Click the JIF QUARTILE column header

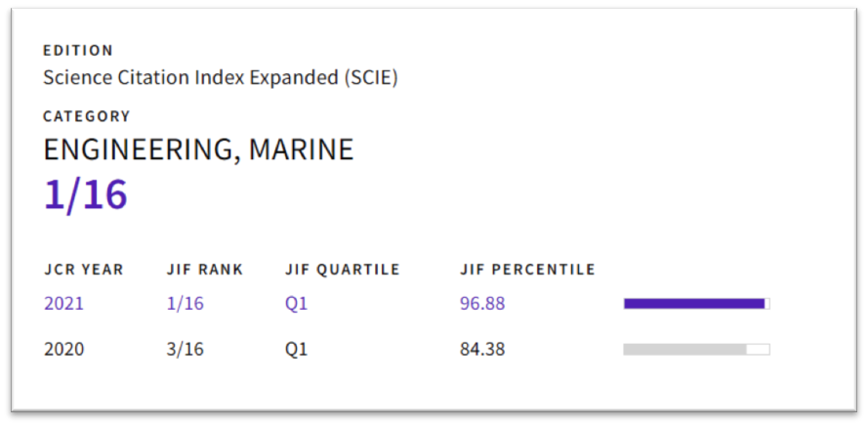coord(342,270)
